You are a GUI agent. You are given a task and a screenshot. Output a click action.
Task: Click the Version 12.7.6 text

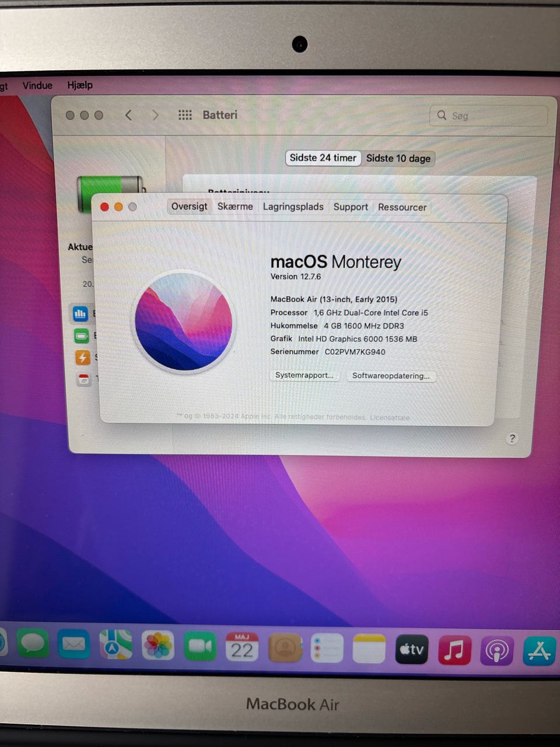click(296, 277)
